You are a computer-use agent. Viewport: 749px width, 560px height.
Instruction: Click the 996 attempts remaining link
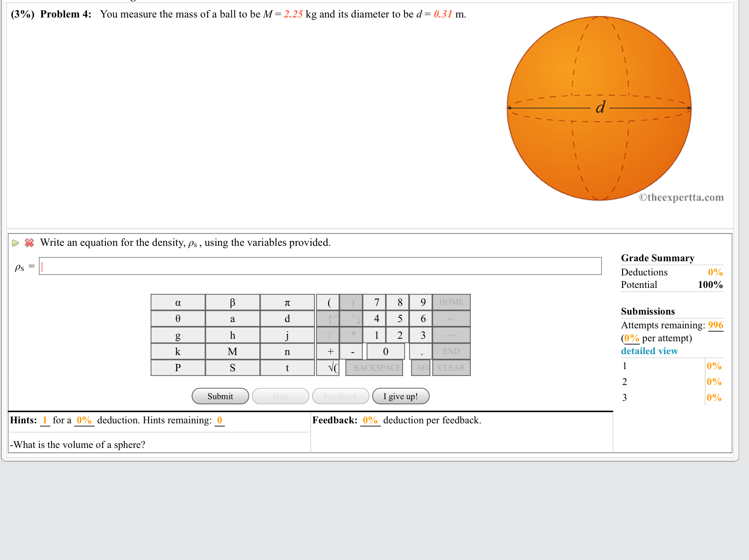(x=715, y=325)
